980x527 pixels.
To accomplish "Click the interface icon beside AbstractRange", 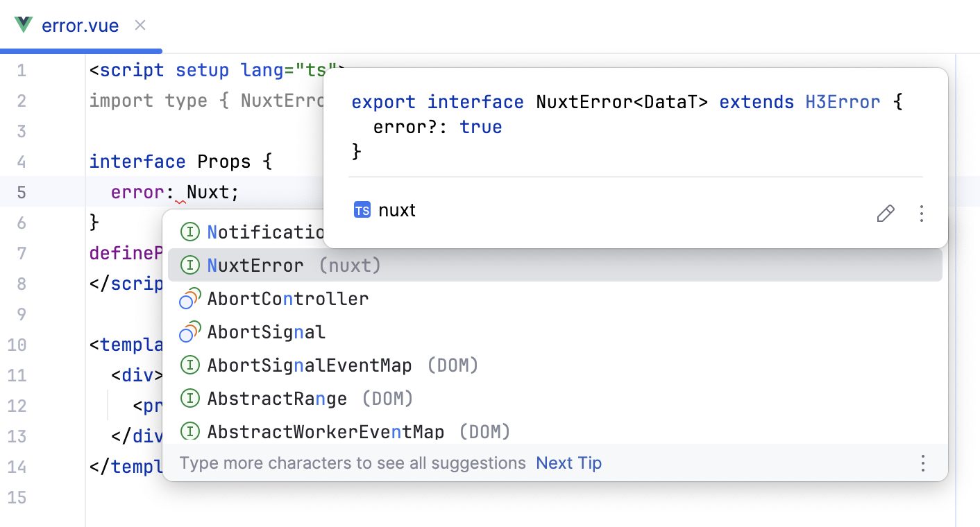I will [x=189, y=398].
